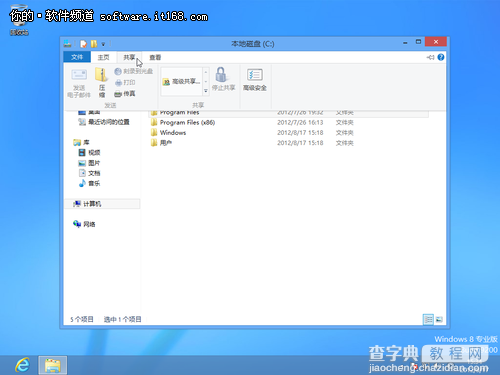Viewport: 500px width, 375px height.
Task: Switch to the 主页 (Home) ribbon tab
Action: pyautogui.click(x=103, y=57)
